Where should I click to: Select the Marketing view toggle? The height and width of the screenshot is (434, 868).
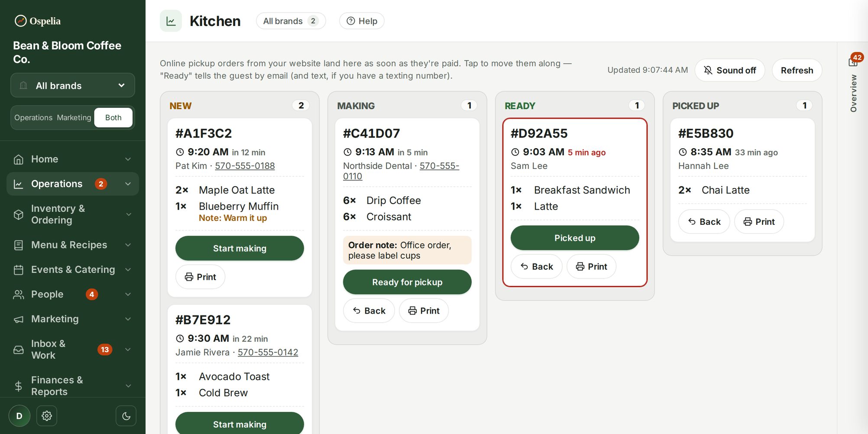click(74, 117)
